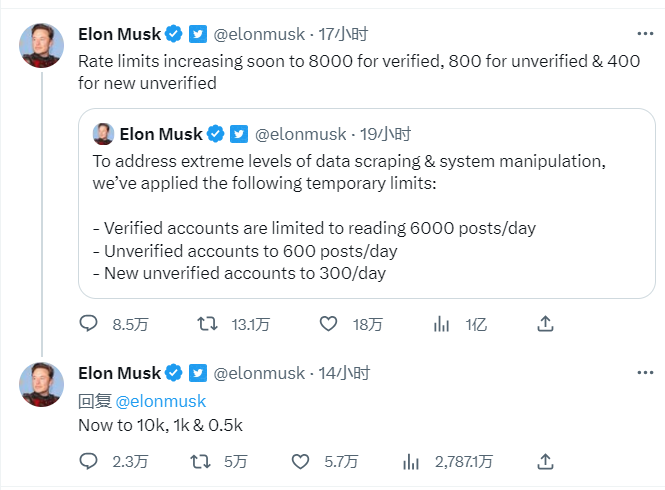Viewport: 665px width, 490px height.
Task: View analytics showing 2,787.1万 views
Action: (410, 461)
